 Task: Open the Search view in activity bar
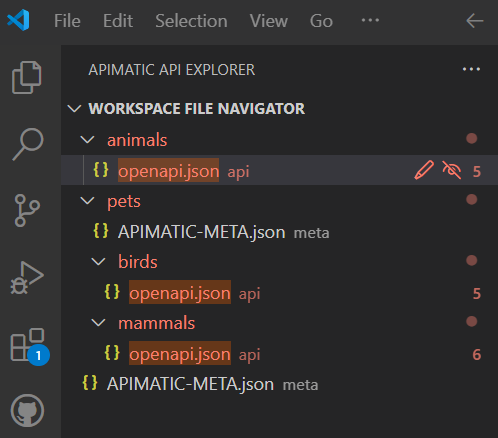(28, 144)
